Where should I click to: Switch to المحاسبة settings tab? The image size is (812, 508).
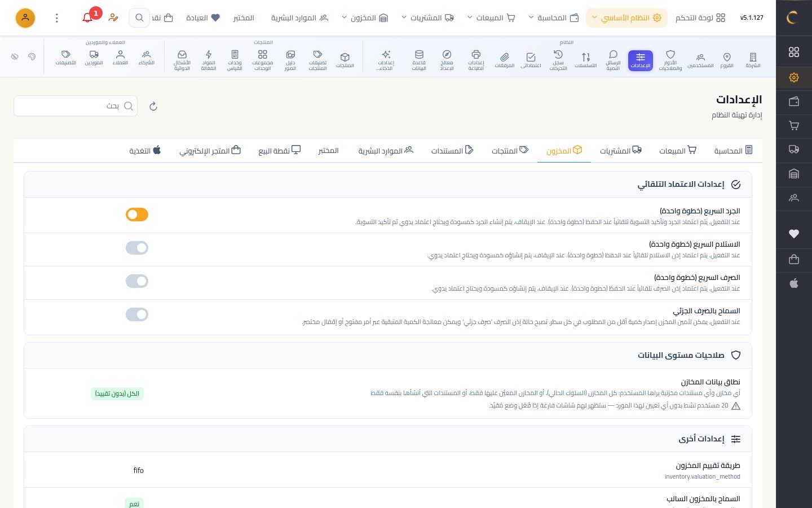[733, 151]
